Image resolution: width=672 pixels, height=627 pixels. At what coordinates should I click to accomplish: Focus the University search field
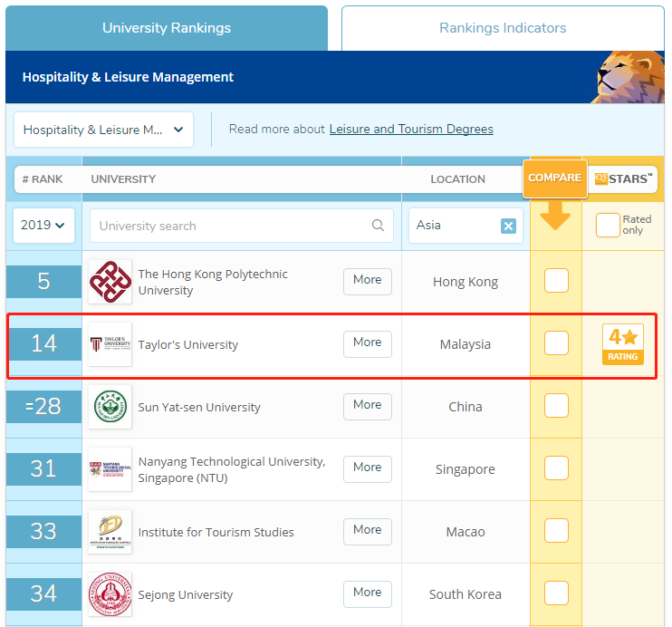(x=242, y=226)
